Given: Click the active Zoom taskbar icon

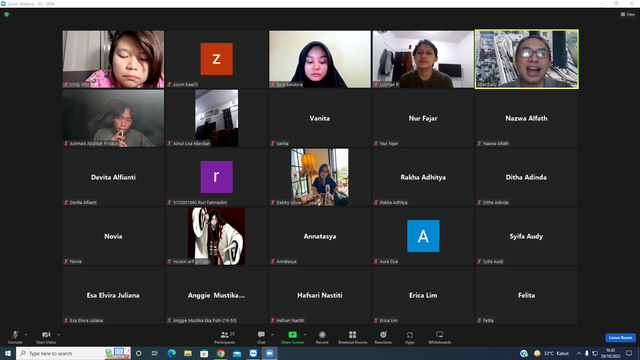Looking at the screenshot, I should (269, 353).
